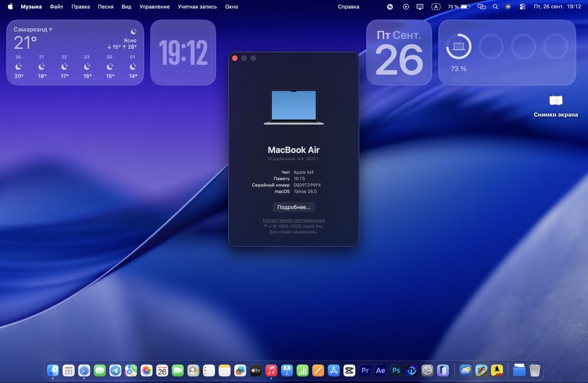Click the Подробнее... button
This screenshot has height=383, width=588.
tap(293, 207)
